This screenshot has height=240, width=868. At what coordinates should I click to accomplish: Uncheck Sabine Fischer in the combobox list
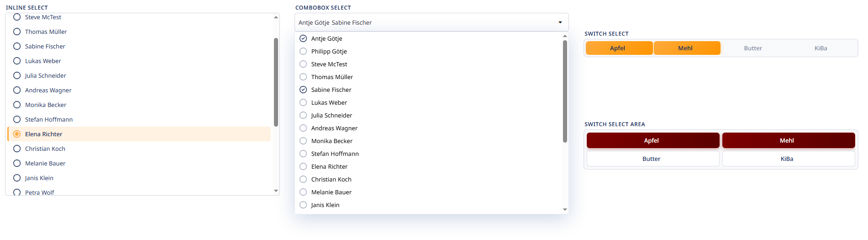[303, 90]
